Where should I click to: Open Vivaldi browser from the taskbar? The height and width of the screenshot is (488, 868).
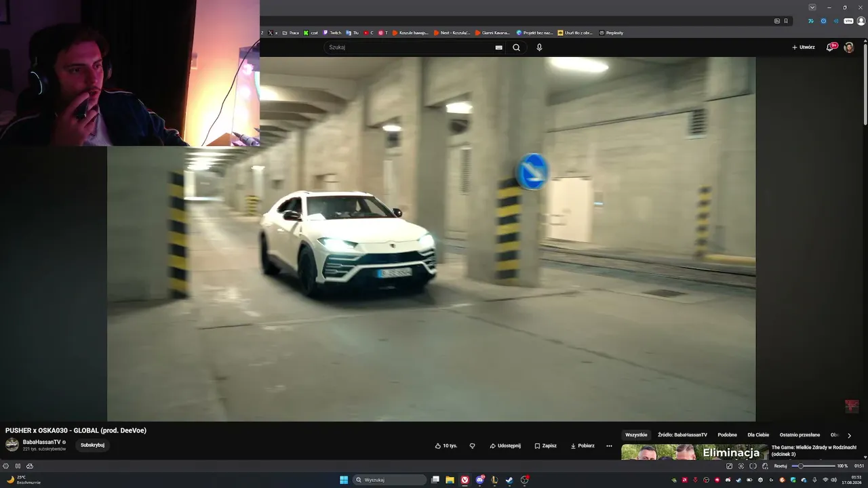[465, 480]
